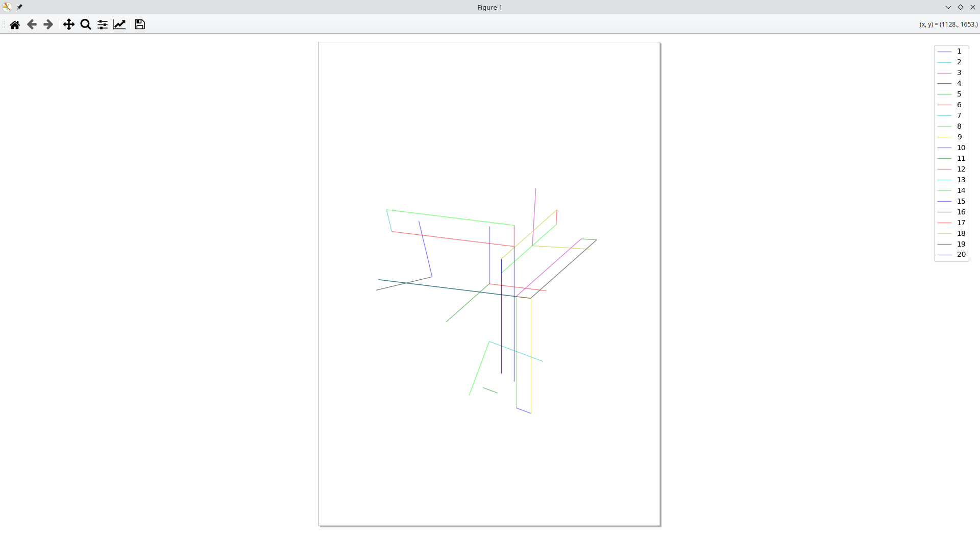Click legend entry 13
The image size is (980, 535).
(951, 180)
